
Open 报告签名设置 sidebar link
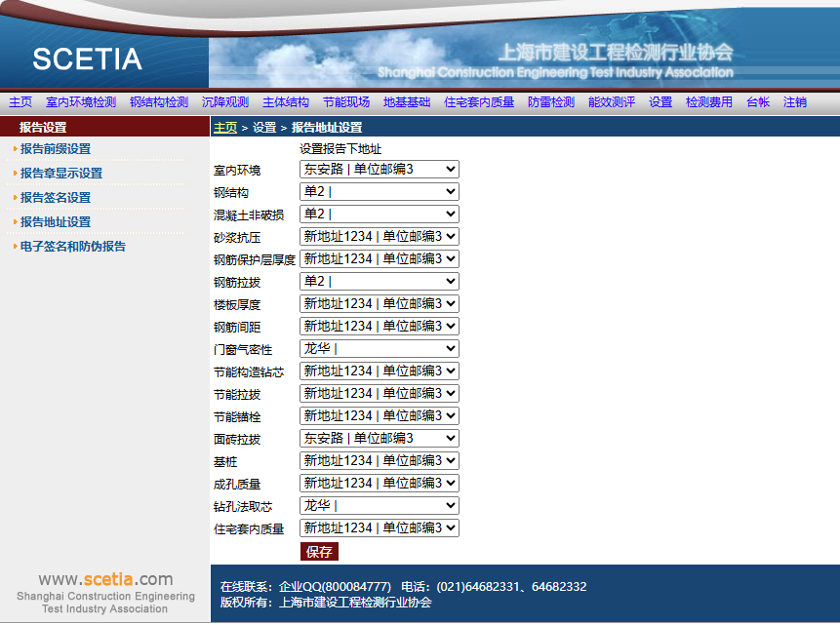point(56,198)
